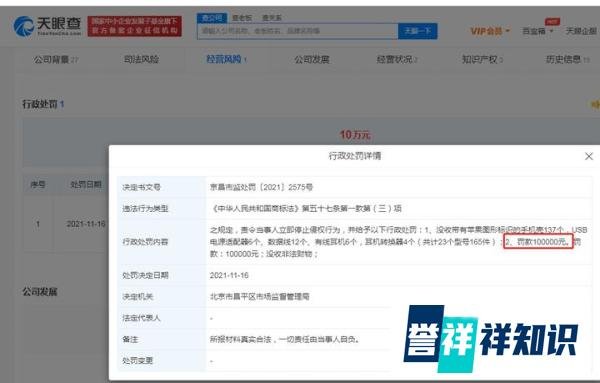
Task: Click the 行政处罚详情 dialog title
Action: point(355,156)
